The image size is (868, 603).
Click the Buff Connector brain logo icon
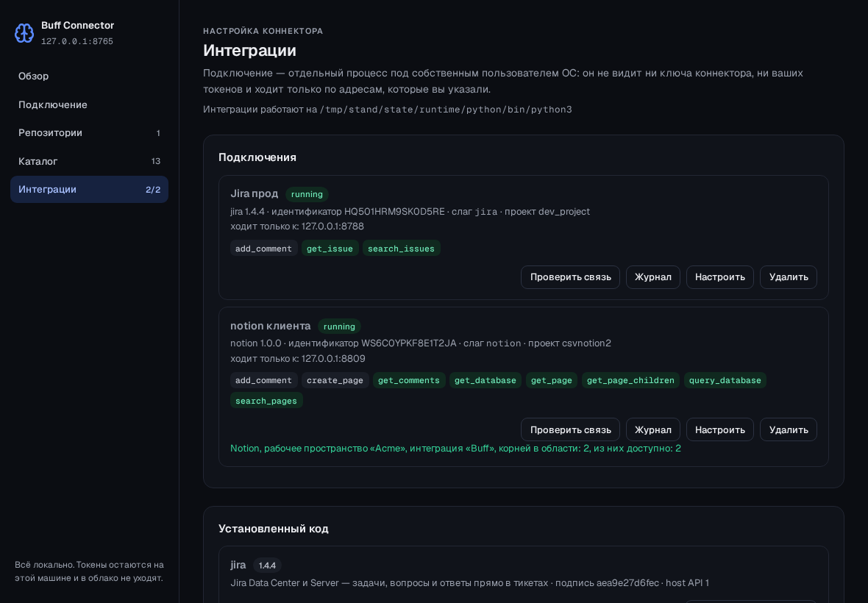pyautogui.click(x=24, y=33)
